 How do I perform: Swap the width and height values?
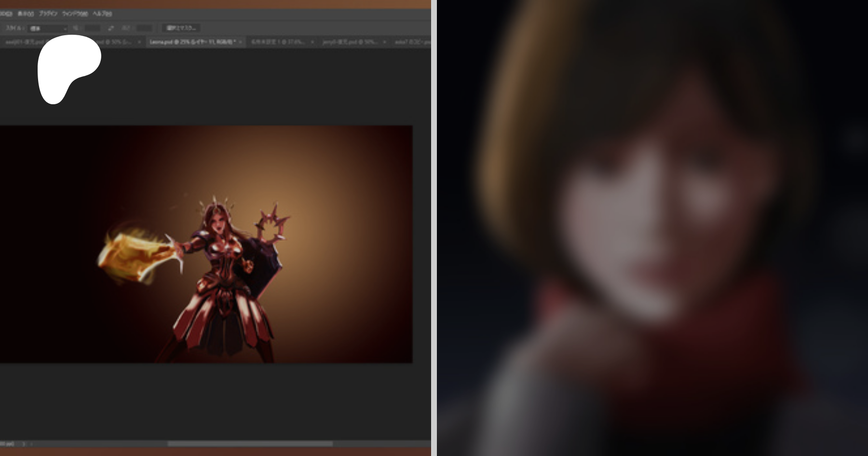click(111, 28)
